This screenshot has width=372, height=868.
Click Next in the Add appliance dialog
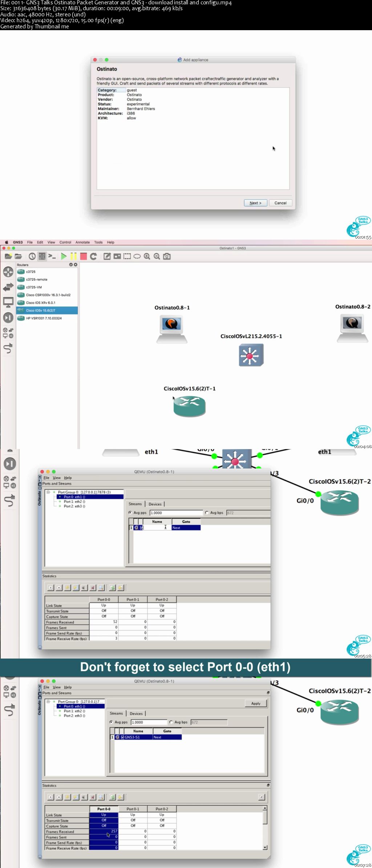255,203
